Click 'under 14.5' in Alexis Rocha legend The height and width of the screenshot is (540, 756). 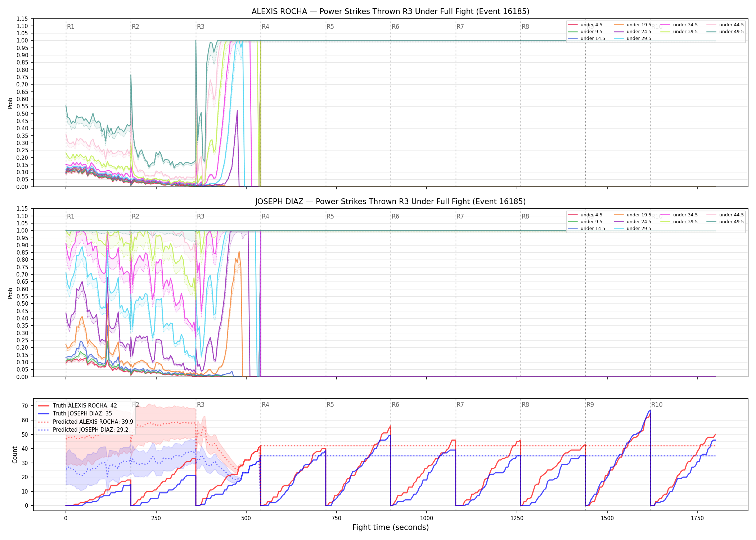(593, 39)
